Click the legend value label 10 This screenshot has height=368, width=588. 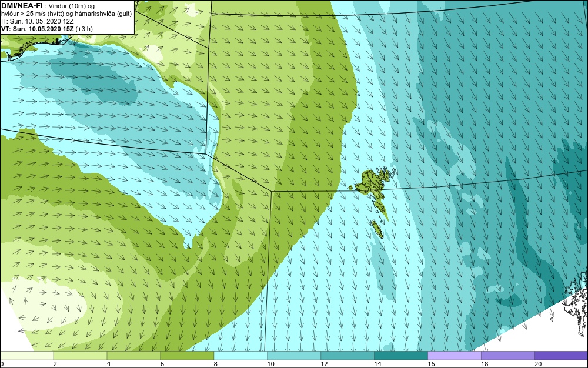[270, 364]
